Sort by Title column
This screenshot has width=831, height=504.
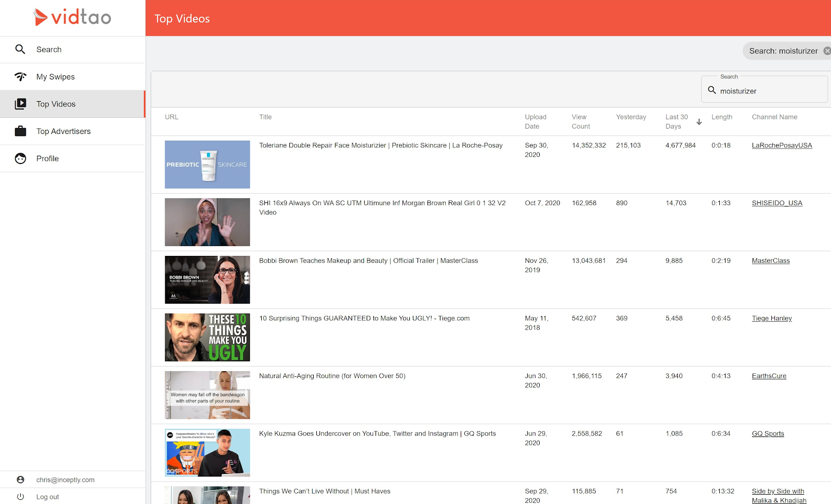(265, 117)
